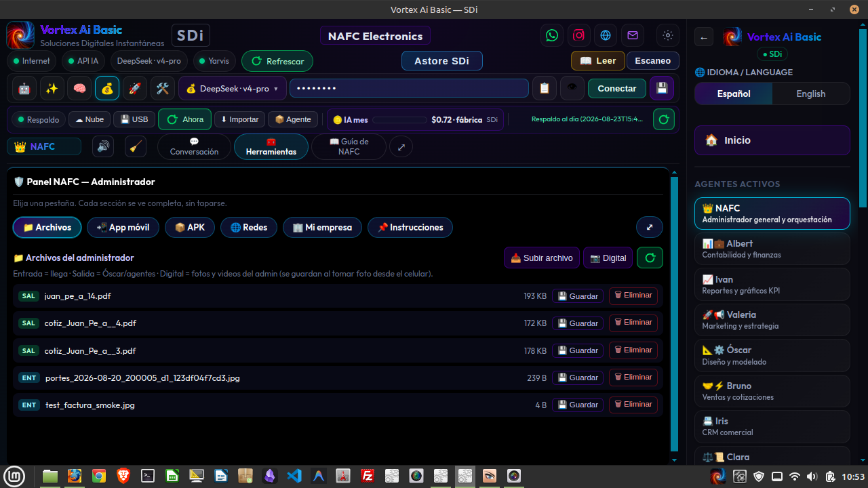Refresh the administrator files list
Screen dimensions: 868x488
(650, 258)
